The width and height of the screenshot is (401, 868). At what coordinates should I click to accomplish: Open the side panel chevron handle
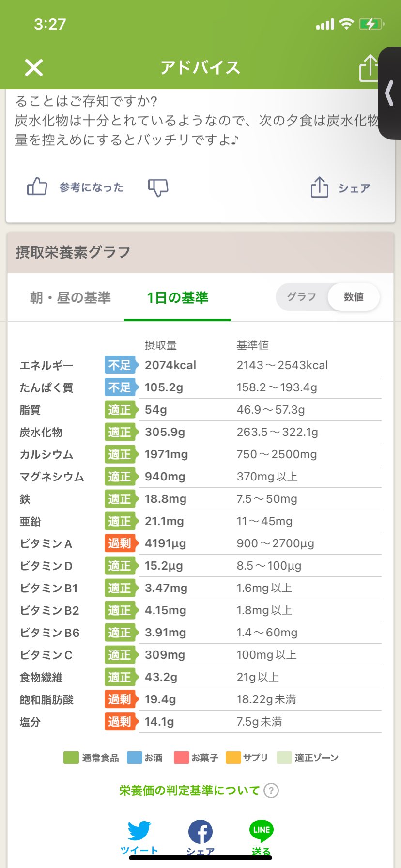(x=389, y=93)
